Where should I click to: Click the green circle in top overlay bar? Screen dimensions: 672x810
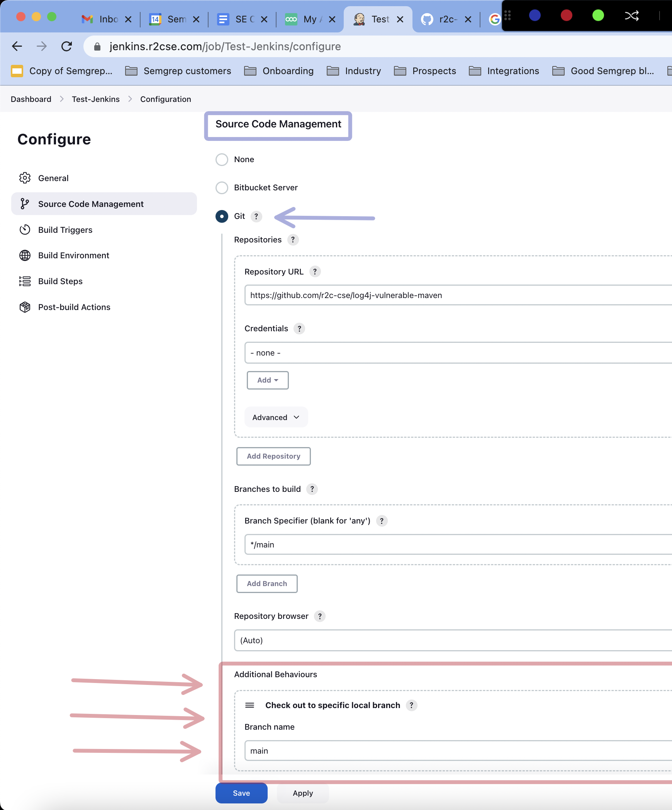click(x=598, y=15)
